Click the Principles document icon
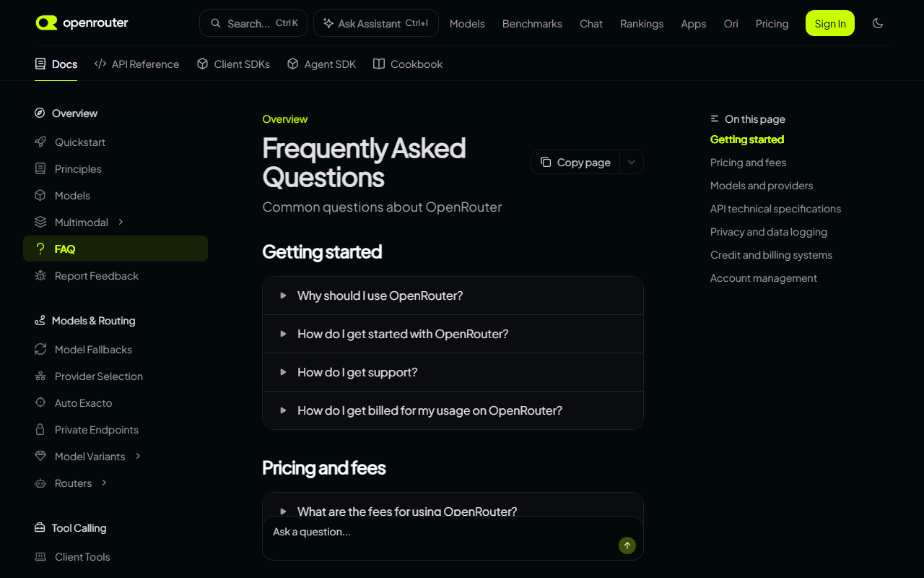This screenshot has height=578, width=924. [x=40, y=169]
